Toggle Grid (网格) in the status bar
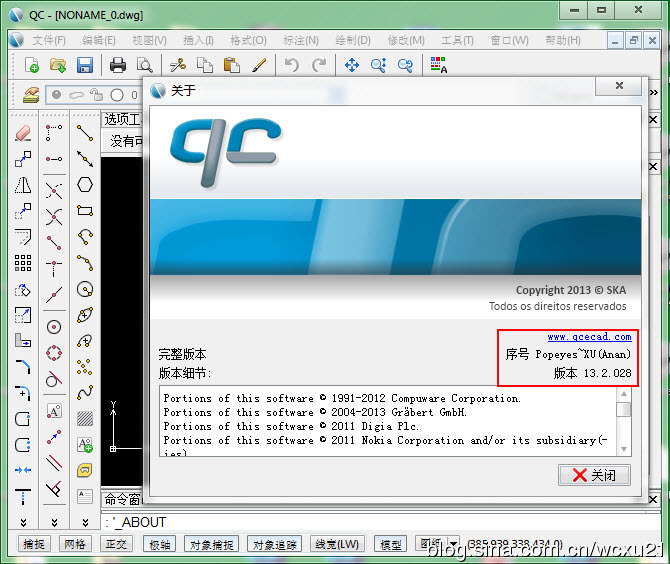Viewport: 670px width, 564px height. (75, 544)
